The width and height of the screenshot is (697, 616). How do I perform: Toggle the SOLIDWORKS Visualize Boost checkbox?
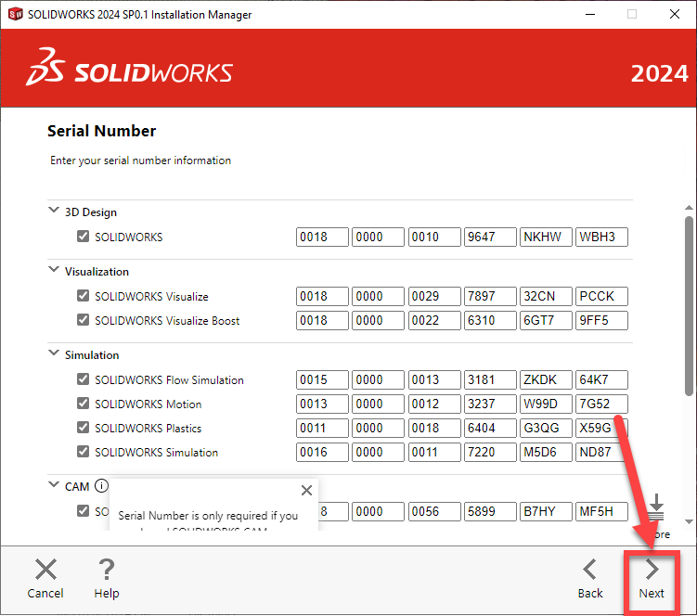click(83, 319)
